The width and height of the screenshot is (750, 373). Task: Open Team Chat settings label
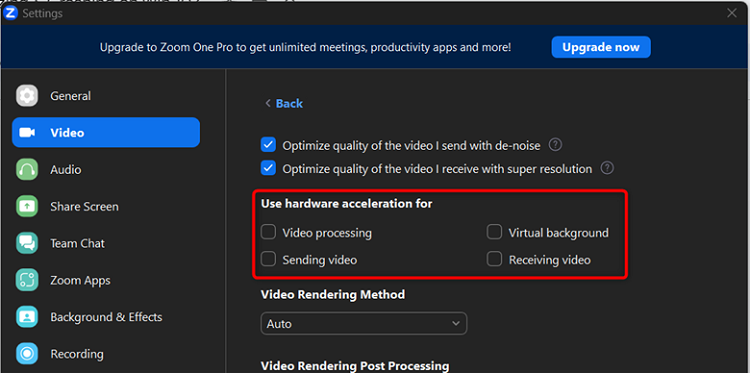click(77, 243)
